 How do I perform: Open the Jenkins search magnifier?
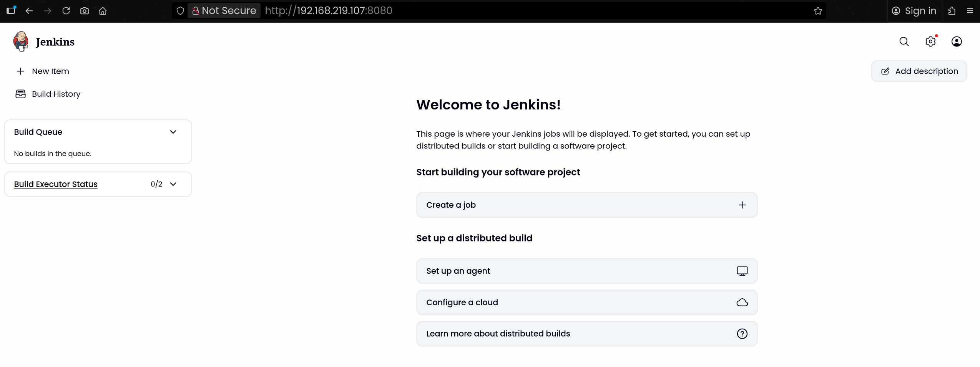[x=904, y=41]
